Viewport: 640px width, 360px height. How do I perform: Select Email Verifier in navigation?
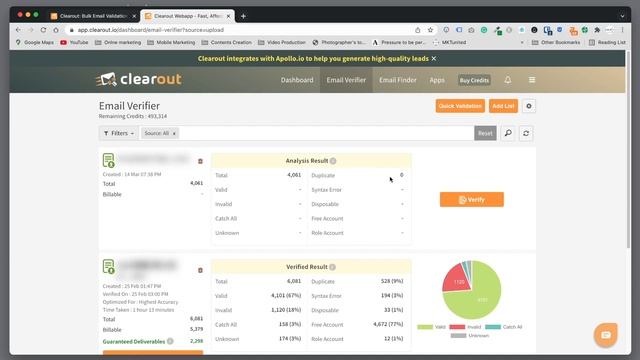[x=346, y=80]
